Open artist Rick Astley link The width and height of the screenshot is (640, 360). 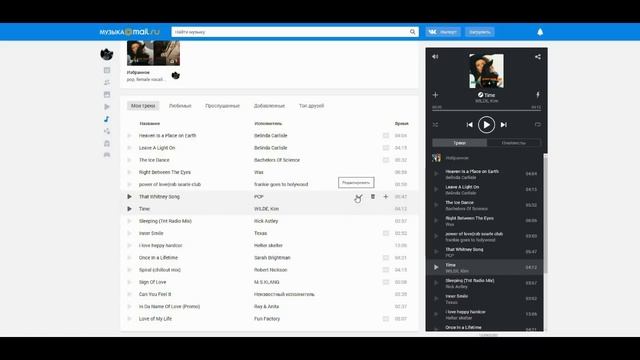266,221
